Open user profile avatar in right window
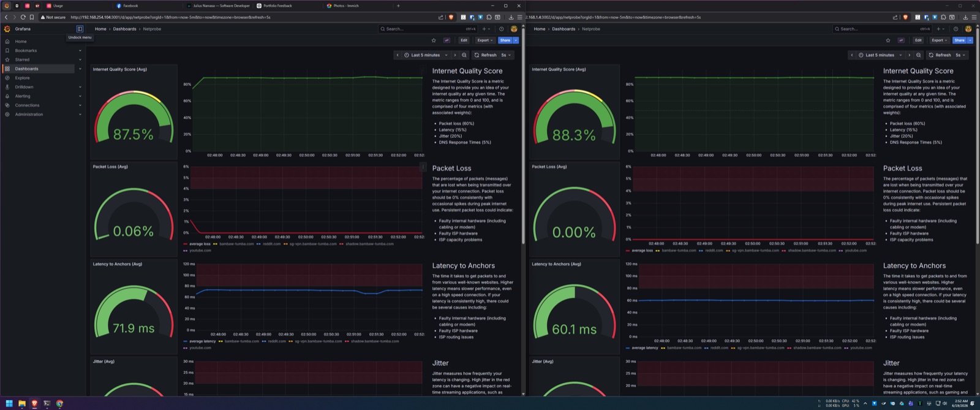Image resolution: width=980 pixels, height=410 pixels. coord(968,29)
